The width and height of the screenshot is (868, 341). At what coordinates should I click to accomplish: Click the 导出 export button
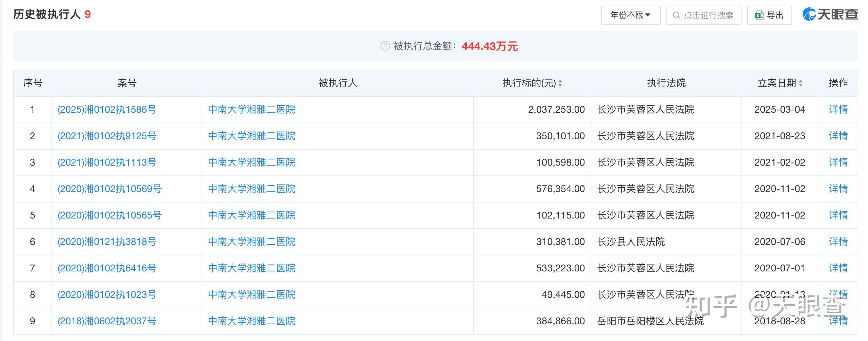(769, 15)
